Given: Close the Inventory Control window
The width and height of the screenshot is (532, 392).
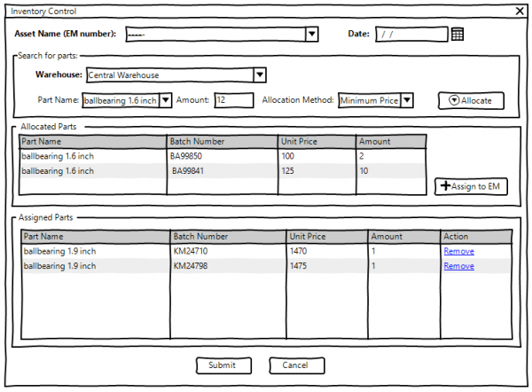Looking at the screenshot, I should (520, 11).
